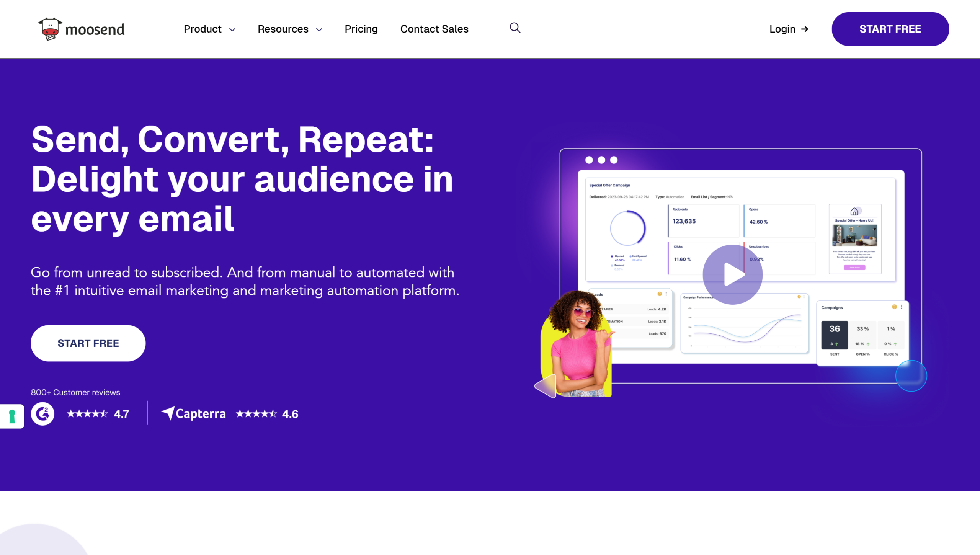The image size is (980, 555).
Task: Click the green keyhole privacy badge
Action: click(12, 416)
